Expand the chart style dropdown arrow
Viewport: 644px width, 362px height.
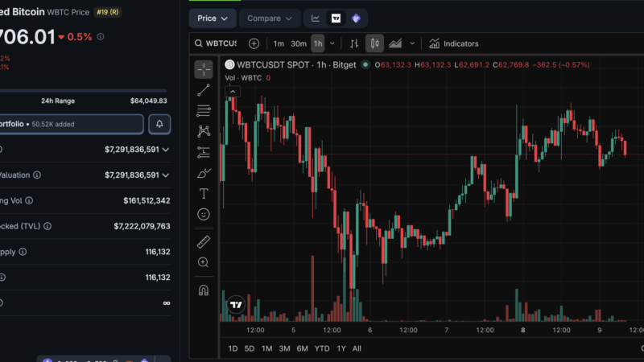click(x=412, y=43)
